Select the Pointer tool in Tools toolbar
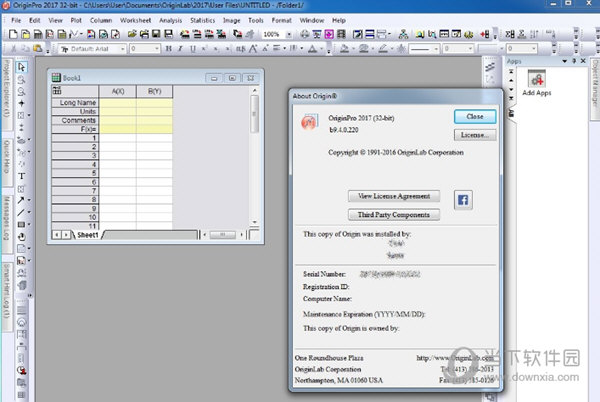Viewport: 600px width, 402px height. pos(22,66)
